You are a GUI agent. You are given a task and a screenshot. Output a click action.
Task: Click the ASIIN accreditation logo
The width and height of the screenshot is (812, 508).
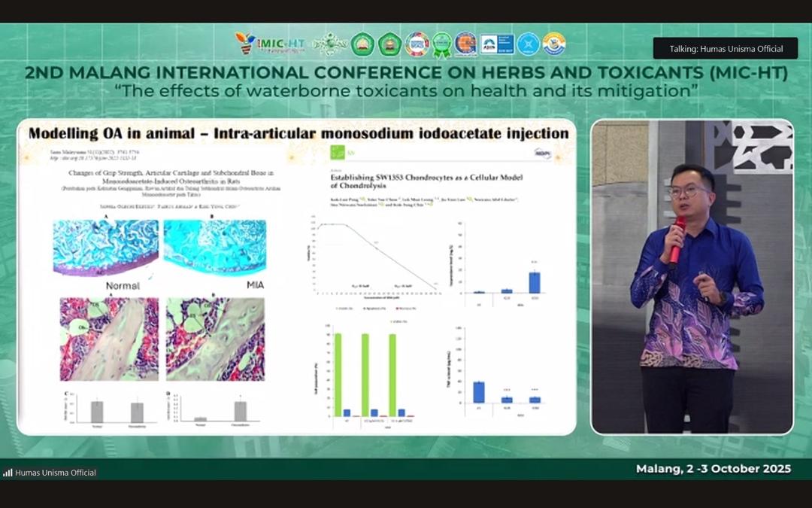click(497, 44)
